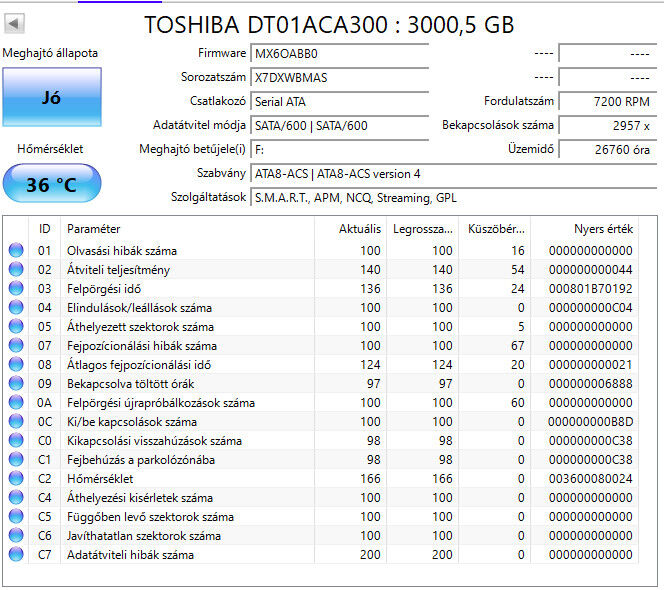
Task: Click the status icon for Fejpozícionálási hibák száma
Action: click(x=16, y=345)
